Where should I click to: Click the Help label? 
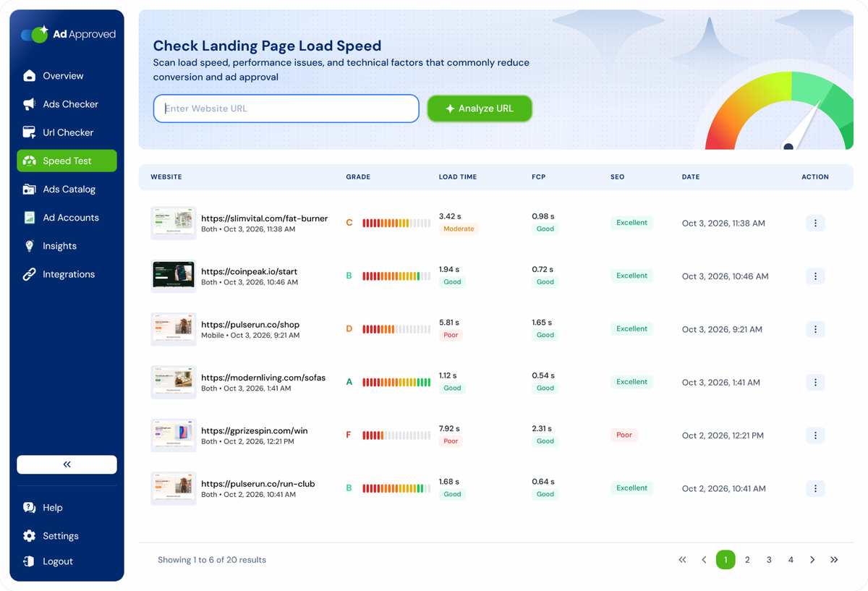pos(53,508)
